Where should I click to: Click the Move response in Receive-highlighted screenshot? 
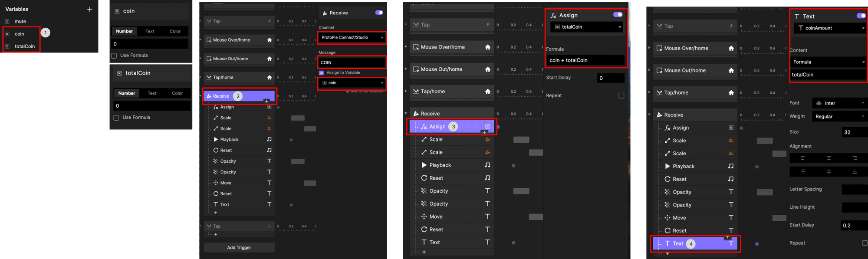(x=226, y=183)
